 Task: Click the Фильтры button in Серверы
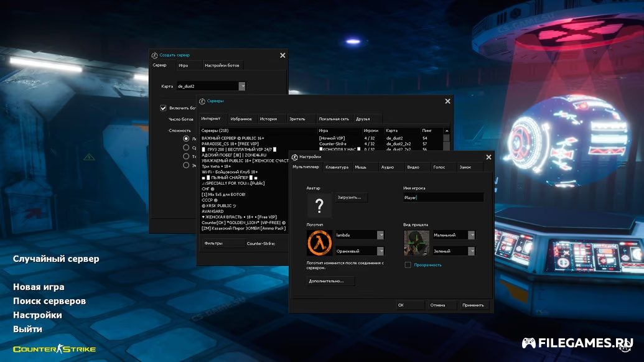click(x=223, y=243)
